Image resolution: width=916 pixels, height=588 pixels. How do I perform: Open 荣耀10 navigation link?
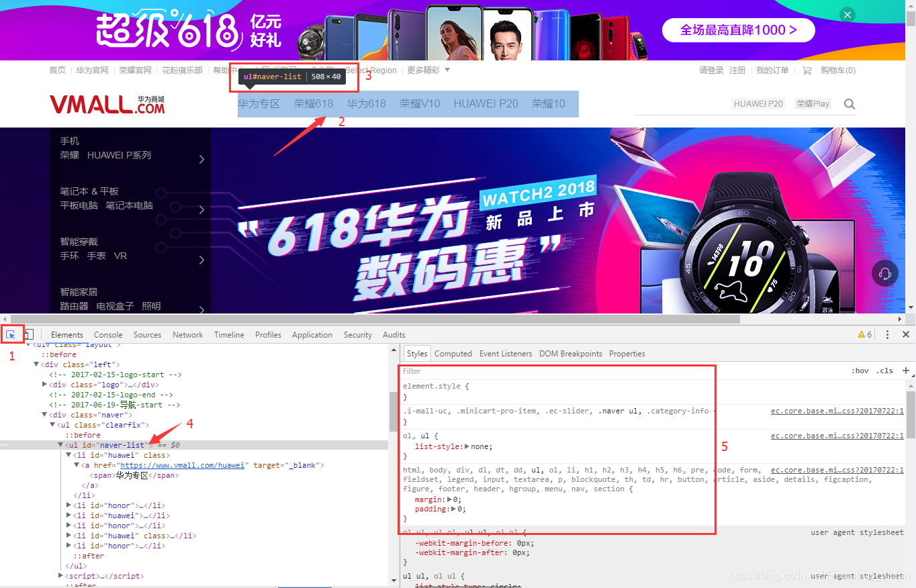point(549,103)
